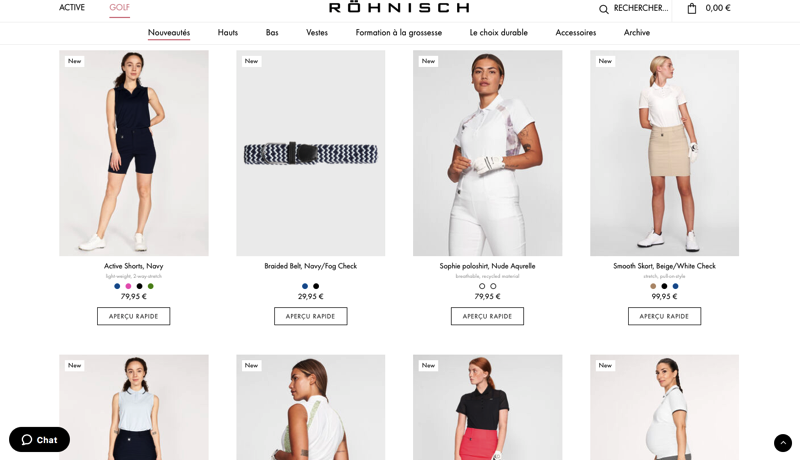Click Aperçu Rapide for Smooth Skort
This screenshot has height=460, width=800.
coord(664,316)
